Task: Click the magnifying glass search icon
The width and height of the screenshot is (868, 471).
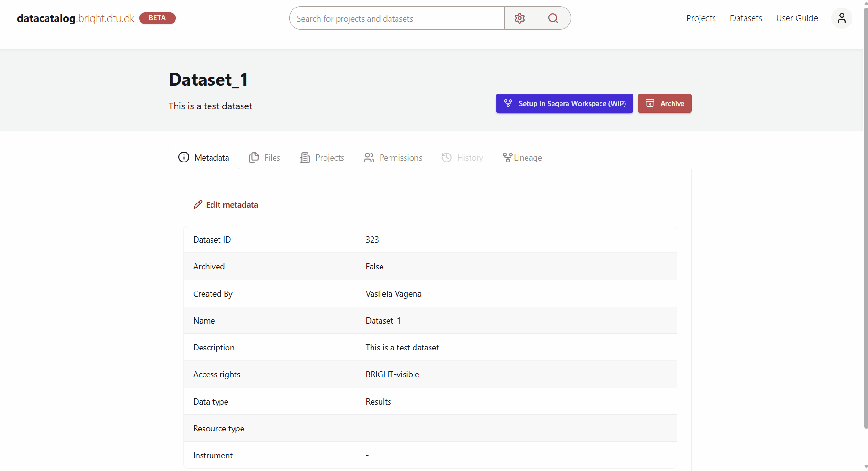Action: click(553, 18)
